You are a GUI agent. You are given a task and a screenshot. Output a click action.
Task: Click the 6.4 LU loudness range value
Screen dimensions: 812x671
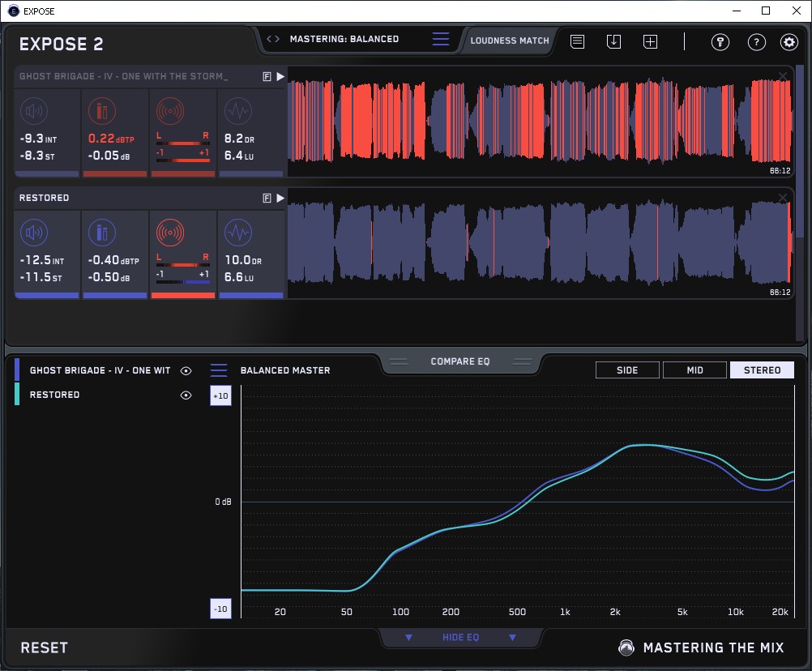tap(239, 156)
